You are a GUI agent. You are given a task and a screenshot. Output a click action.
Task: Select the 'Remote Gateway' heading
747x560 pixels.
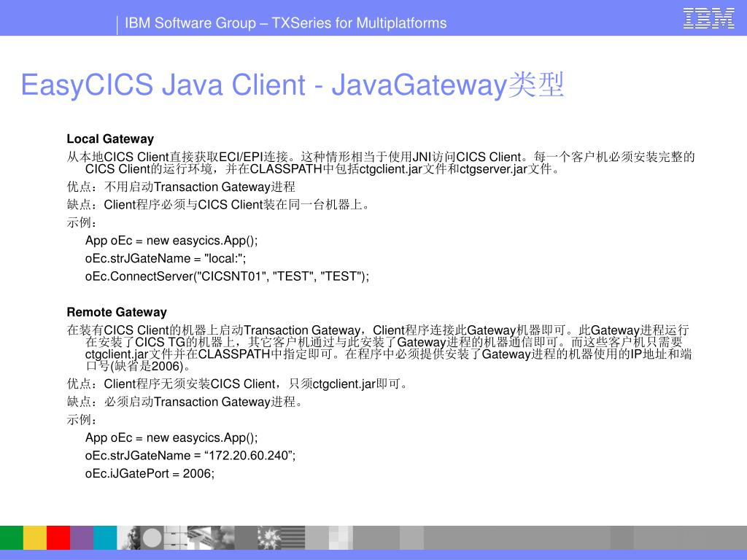click(117, 312)
